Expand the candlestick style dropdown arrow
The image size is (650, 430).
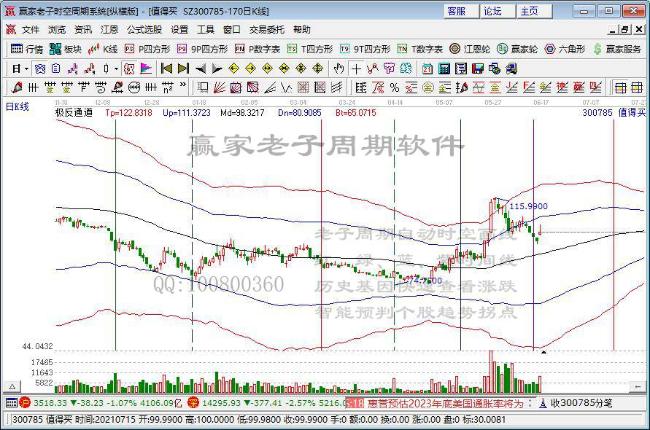(116, 69)
